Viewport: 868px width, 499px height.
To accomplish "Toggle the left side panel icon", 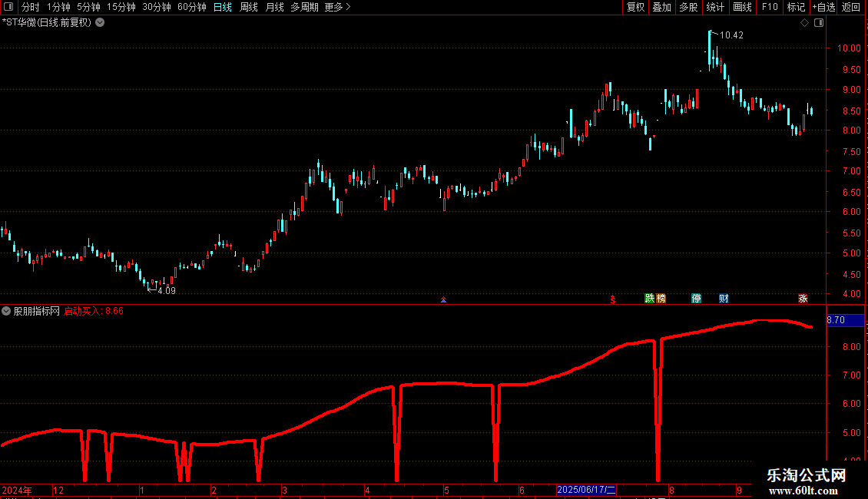I will point(8,7).
